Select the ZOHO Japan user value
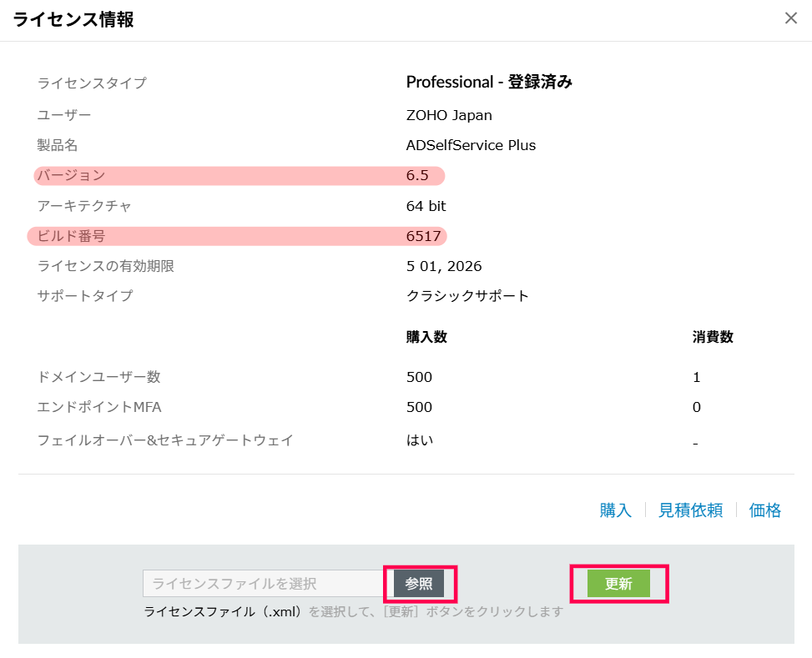The width and height of the screenshot is (812, 658). click(x=449, y=115)
